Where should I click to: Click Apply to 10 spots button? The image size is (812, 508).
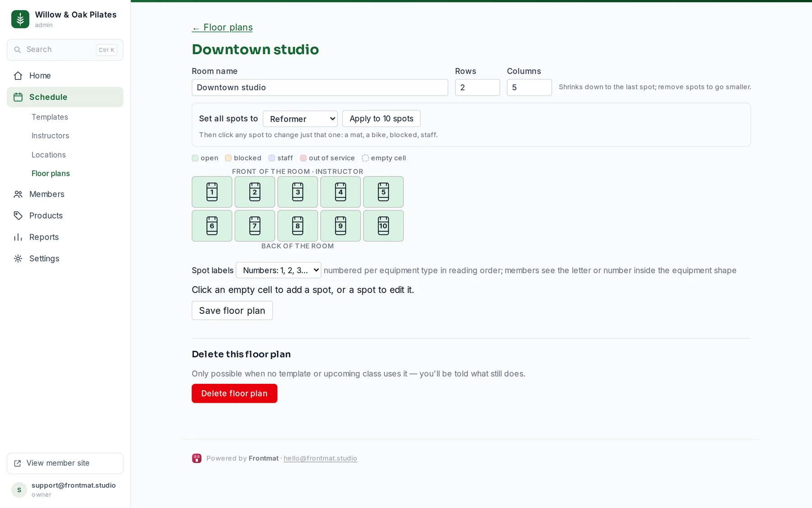pyautogui.click(x=381, y=118)
